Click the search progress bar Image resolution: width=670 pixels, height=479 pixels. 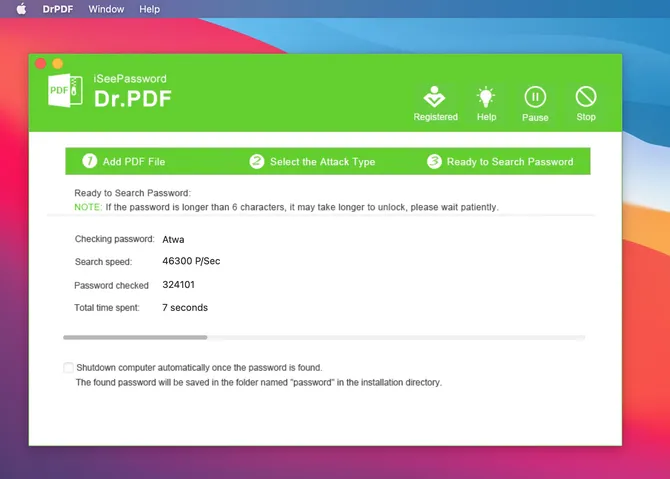(324, 337)
